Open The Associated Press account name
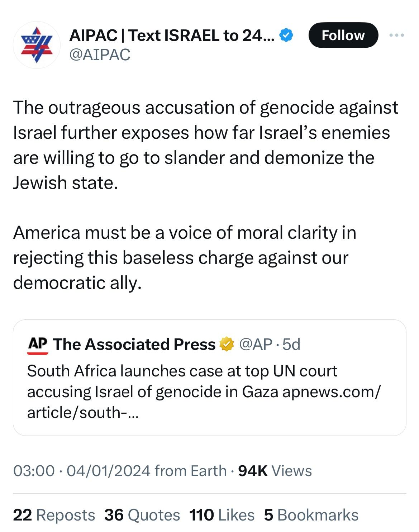This screenshot has width=419, height=532. pyautogui.click(x=134, y=345)
